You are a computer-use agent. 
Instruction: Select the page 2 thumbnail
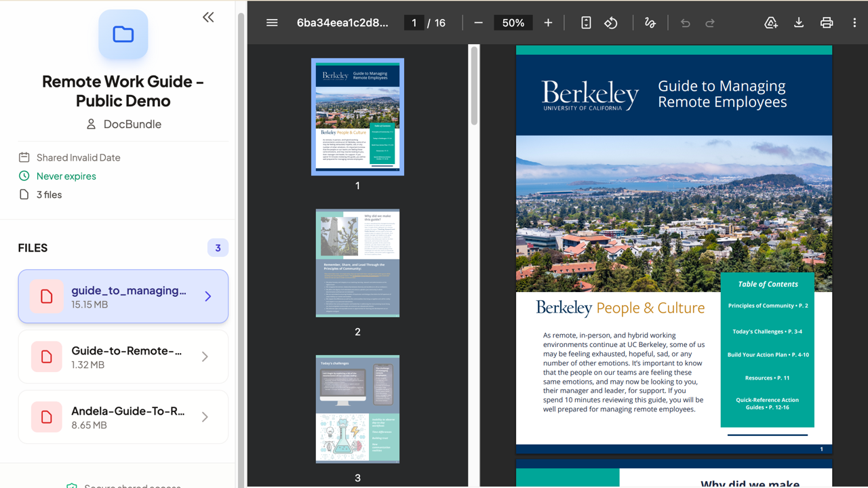[x=357, y=263]
